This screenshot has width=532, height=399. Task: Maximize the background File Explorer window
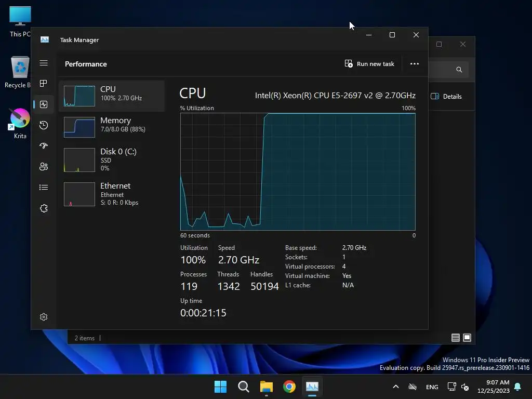439,44
